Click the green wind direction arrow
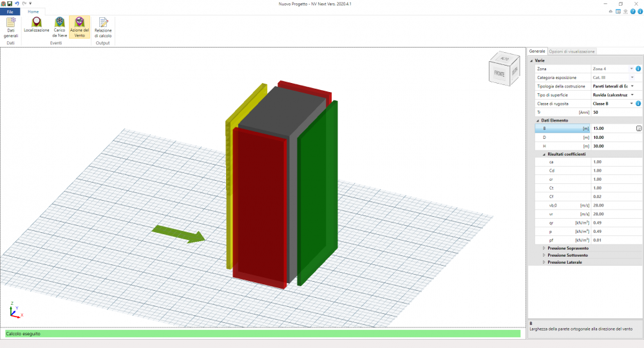 pos(179,234)
